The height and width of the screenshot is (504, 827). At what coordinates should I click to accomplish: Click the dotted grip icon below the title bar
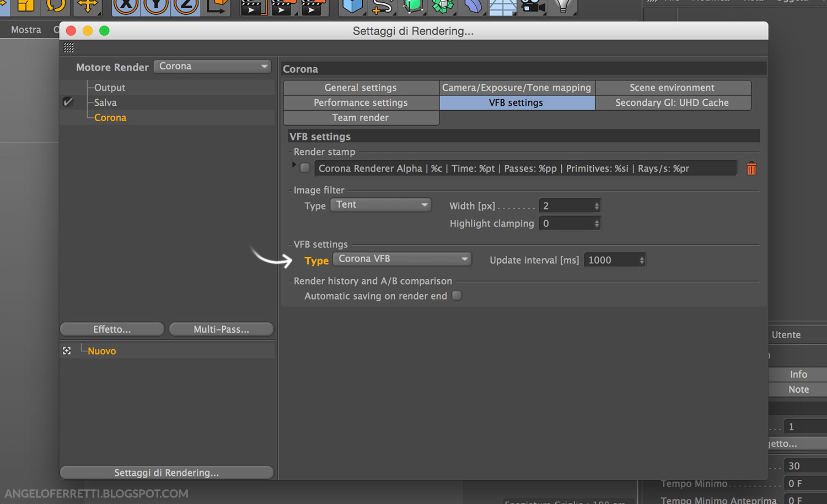69,47
